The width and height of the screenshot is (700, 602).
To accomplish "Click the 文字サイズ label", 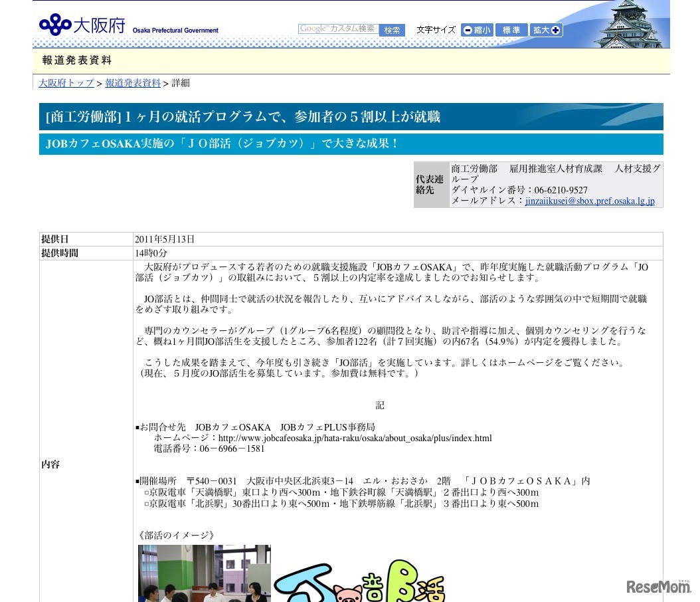I will click(x=436, y=30).
